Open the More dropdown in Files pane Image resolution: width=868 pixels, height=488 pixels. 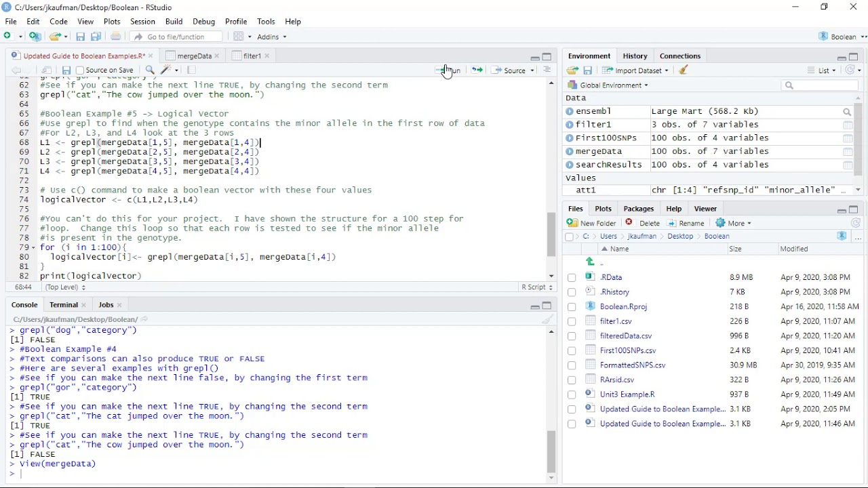pyautogui.click(x=734, y=223)
